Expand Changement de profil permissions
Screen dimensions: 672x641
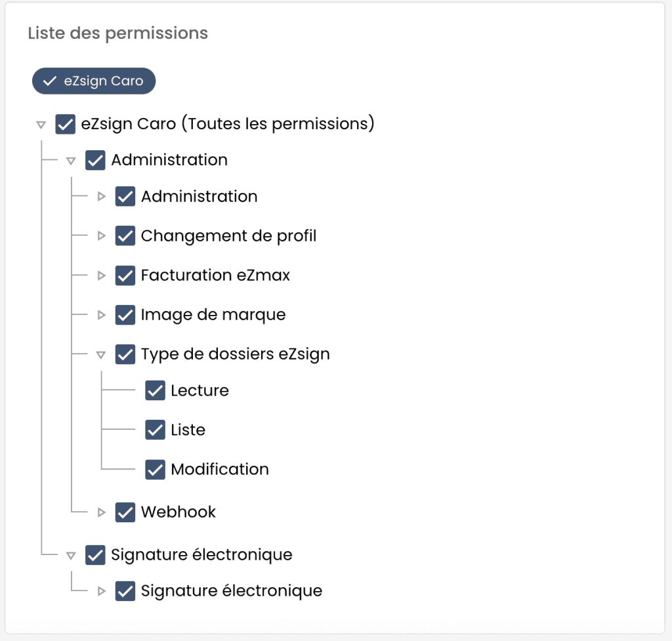101,236
